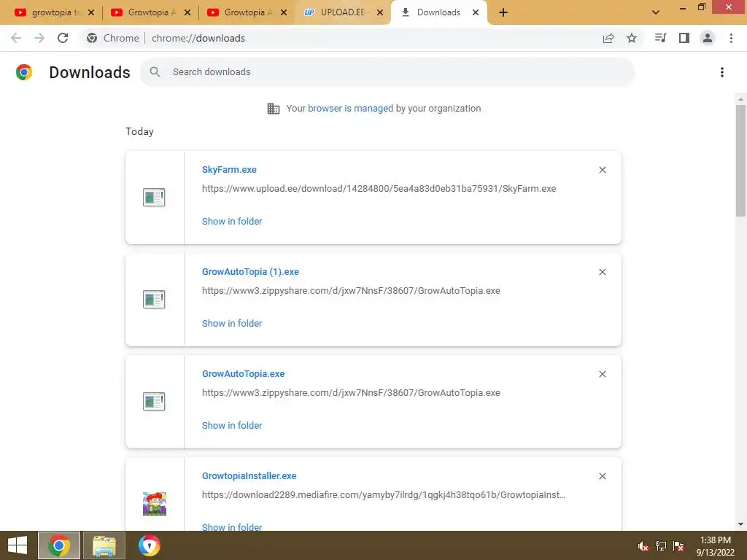The image size is (747, 560).
Task: Click the SkyFarm.exe upload.ee source URL
Action: tap(379, 189)
